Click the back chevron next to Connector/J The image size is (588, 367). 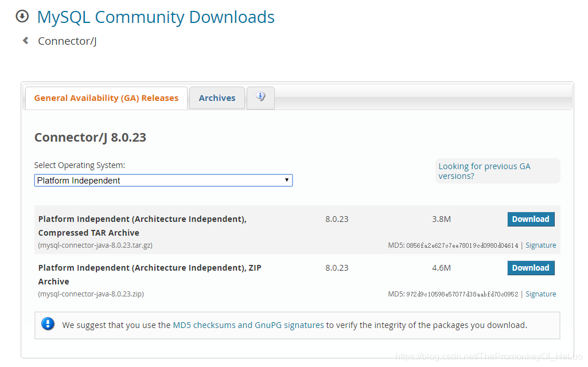pyautogui.click(x=25, y=41)
